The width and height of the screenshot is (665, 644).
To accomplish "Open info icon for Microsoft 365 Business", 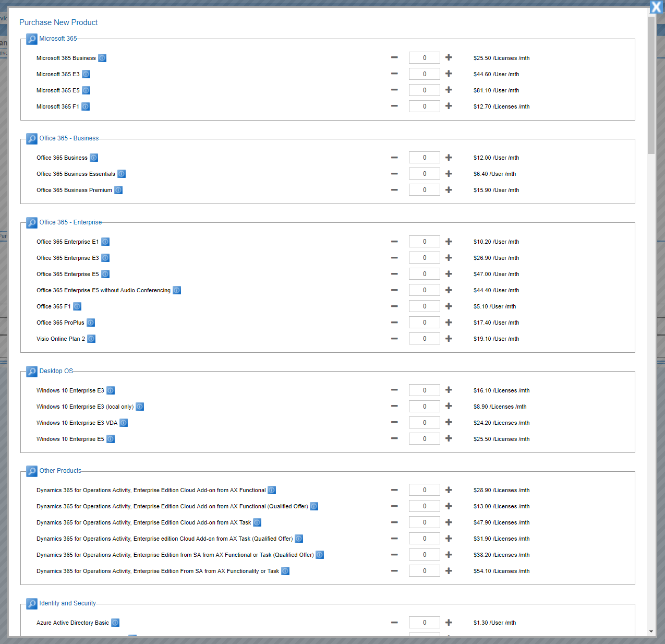I will click(x=102, y=58).
